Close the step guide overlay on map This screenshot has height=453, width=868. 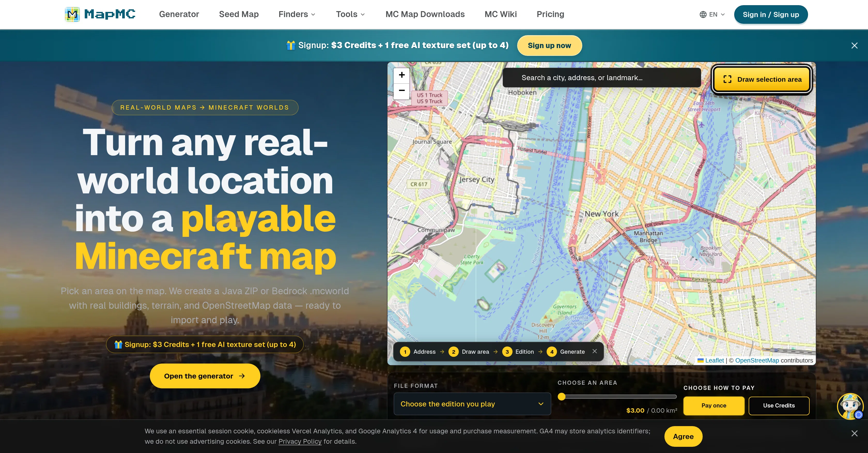tap(595, 351)
